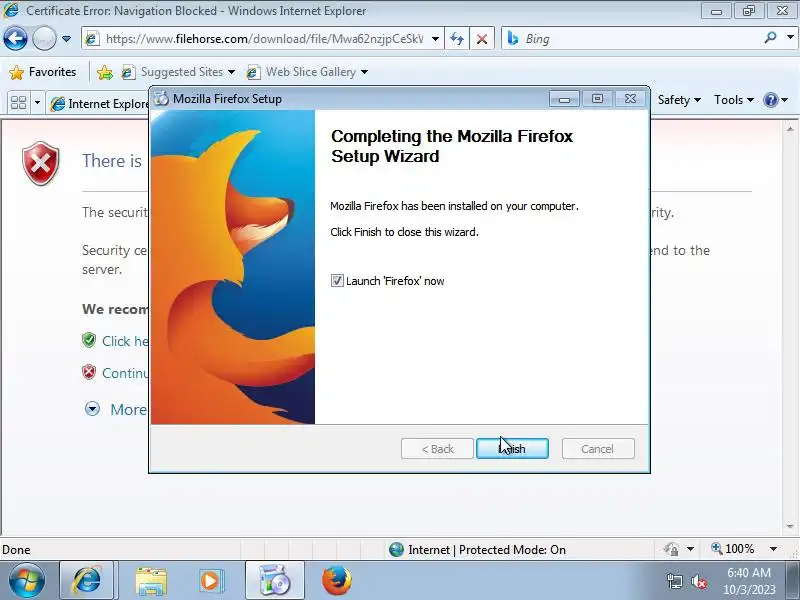Open the Safety menu

(679, 100)
